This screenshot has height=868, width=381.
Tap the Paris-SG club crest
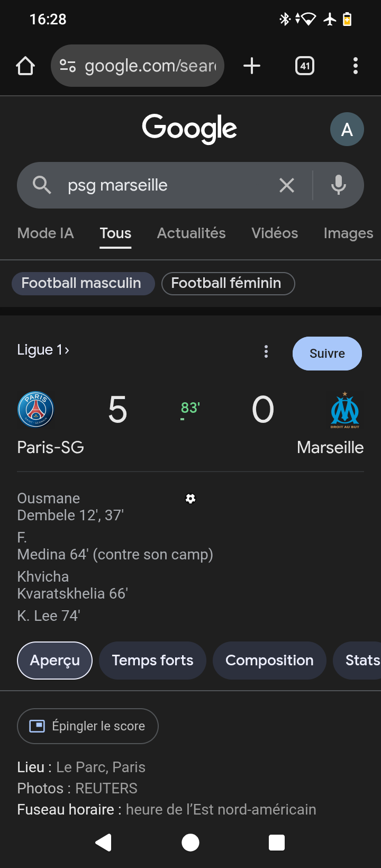click(36, 410)
